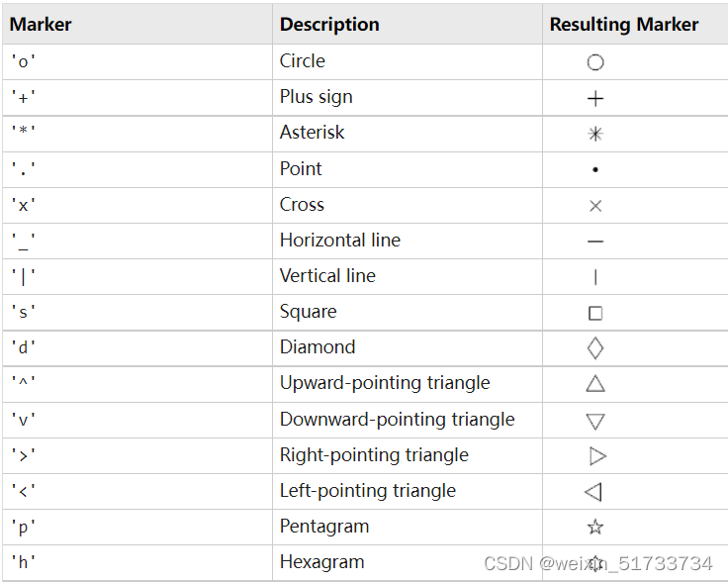Select the asterisk marker symbol

595,135
